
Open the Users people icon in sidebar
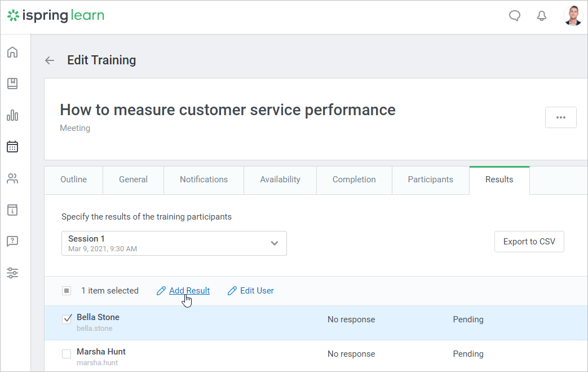12,178
